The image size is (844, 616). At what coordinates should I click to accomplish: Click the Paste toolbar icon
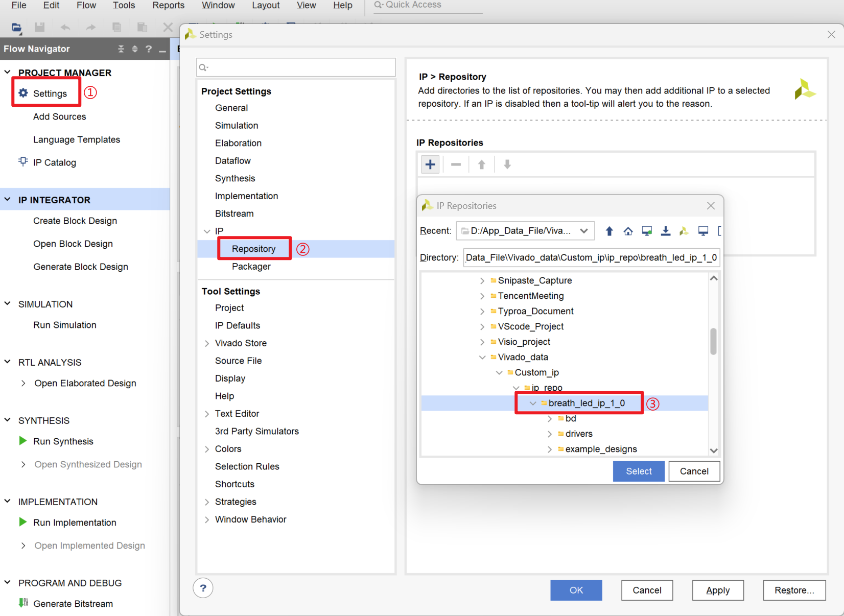142,28
